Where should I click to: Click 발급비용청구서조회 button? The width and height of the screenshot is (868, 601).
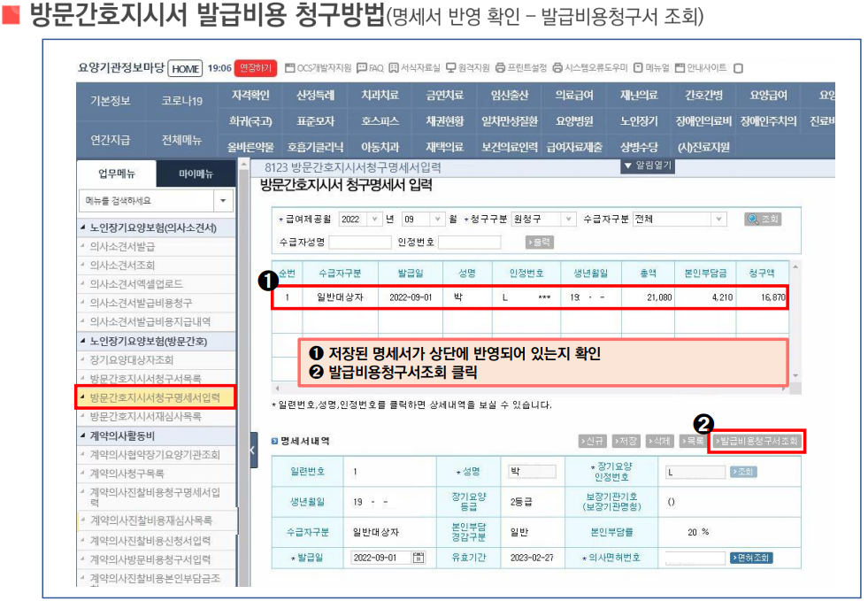757,441
